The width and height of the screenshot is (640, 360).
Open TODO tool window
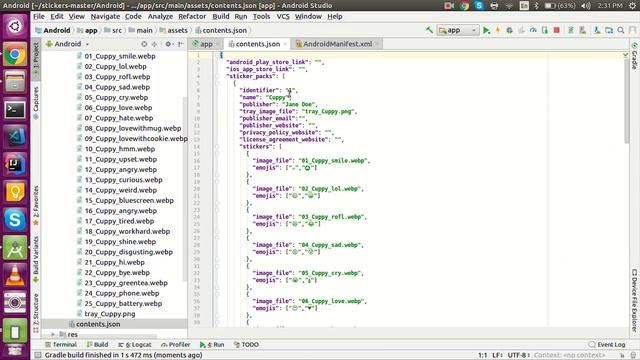tap(247, 344)
